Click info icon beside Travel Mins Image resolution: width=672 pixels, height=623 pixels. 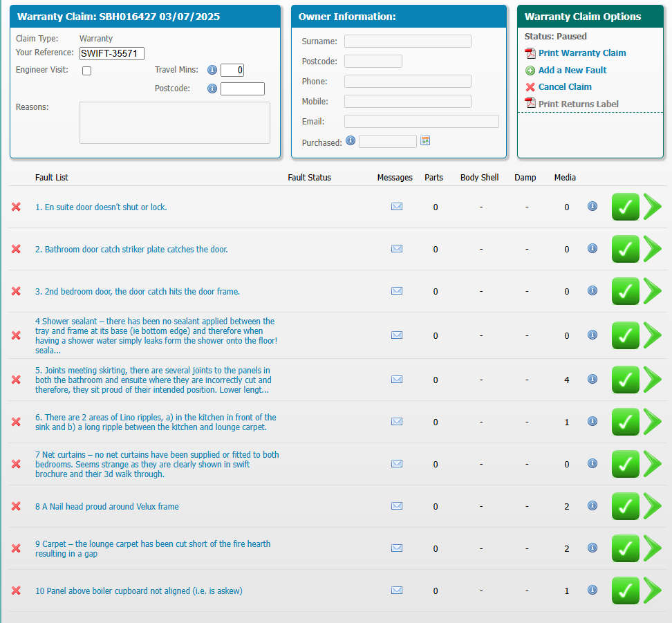coord(212,70)
